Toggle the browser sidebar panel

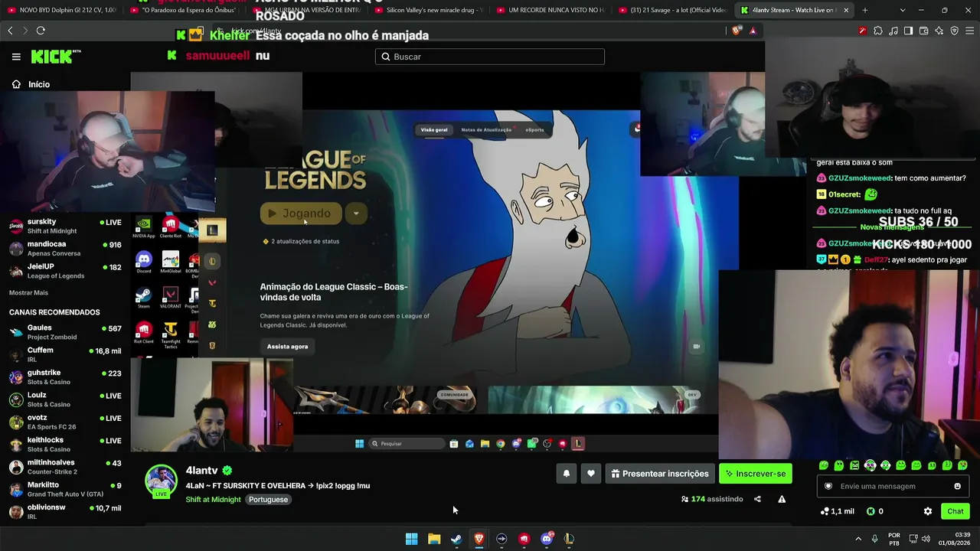tap(908, 31)
